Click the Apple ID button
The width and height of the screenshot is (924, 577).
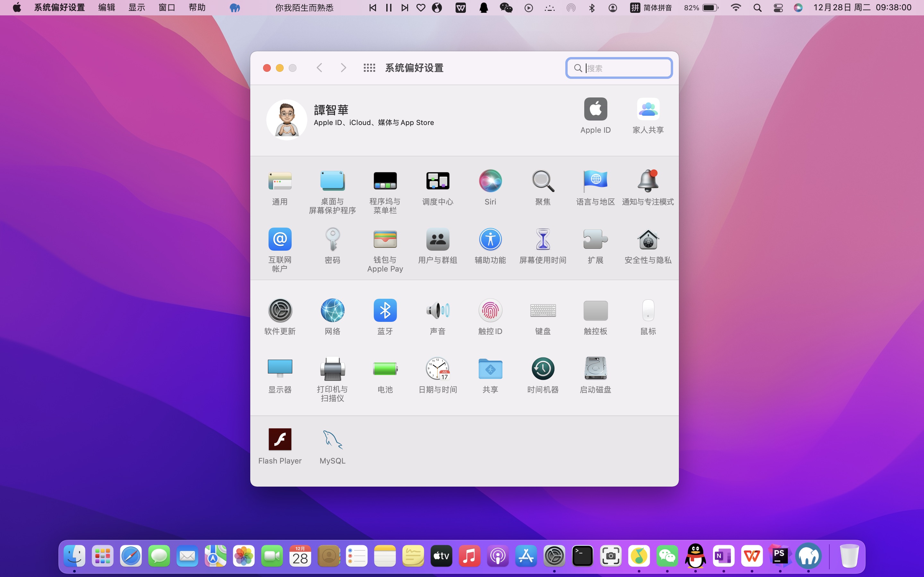tap(595, 110)
